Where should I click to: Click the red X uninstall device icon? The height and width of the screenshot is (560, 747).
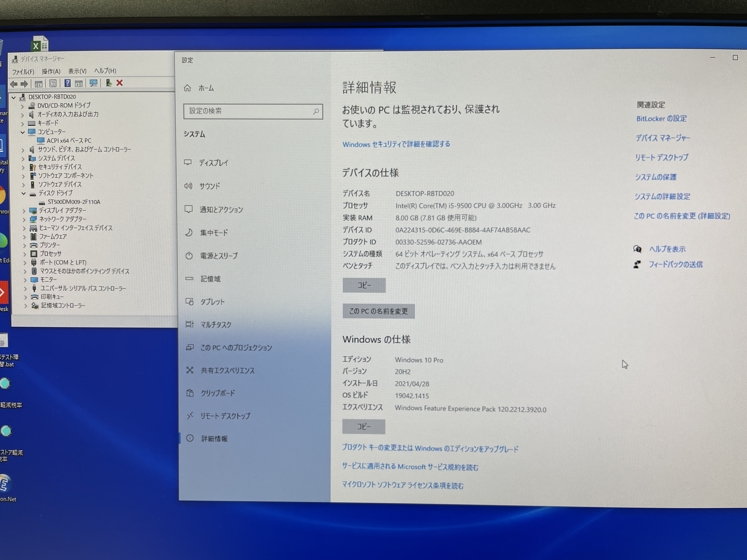(x=119, y=83)
